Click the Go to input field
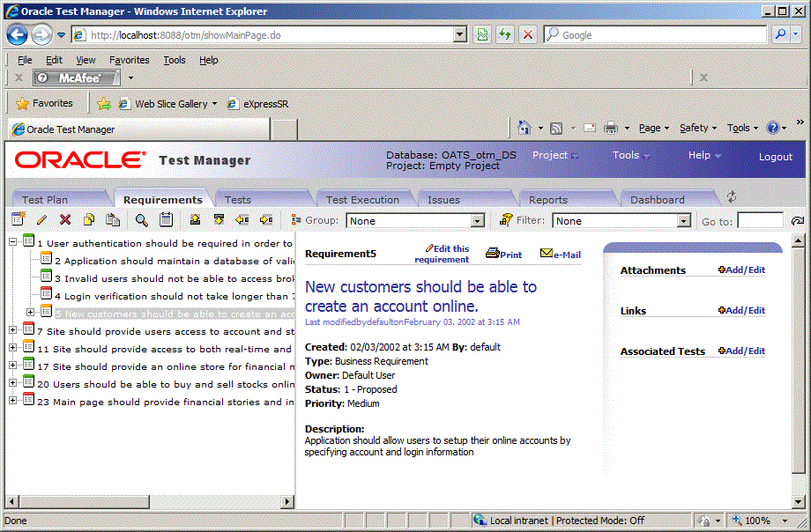 760,221
